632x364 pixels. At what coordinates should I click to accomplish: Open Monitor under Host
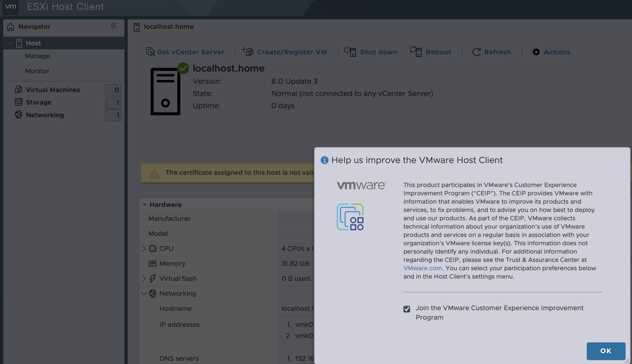[x=37, y=71]
